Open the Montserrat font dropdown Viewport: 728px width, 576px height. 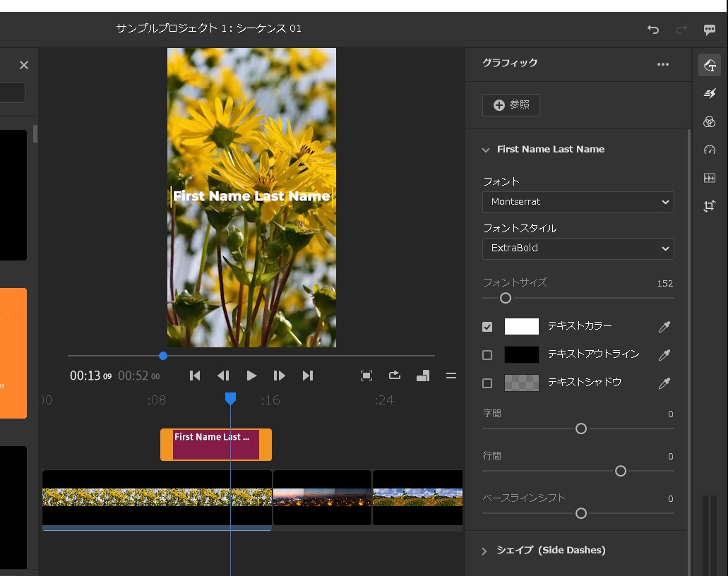(x=578, y=202)
